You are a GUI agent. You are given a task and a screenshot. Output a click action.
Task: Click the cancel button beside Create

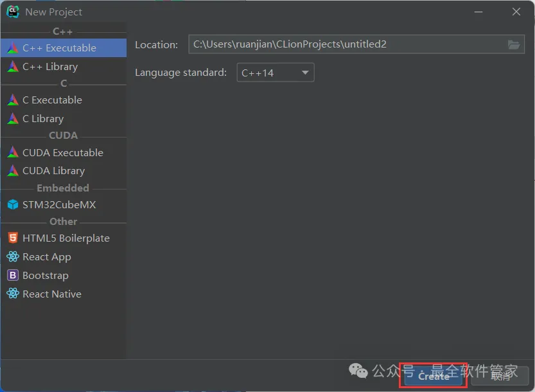(x=500, y=376)
